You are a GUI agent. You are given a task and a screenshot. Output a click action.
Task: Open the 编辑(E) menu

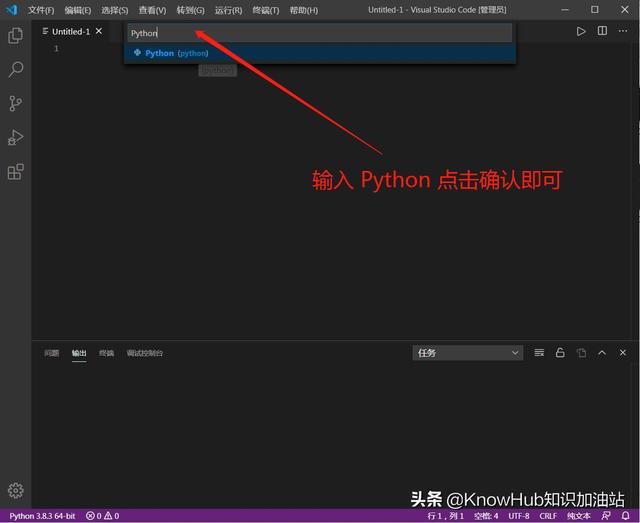click(78, 10)
